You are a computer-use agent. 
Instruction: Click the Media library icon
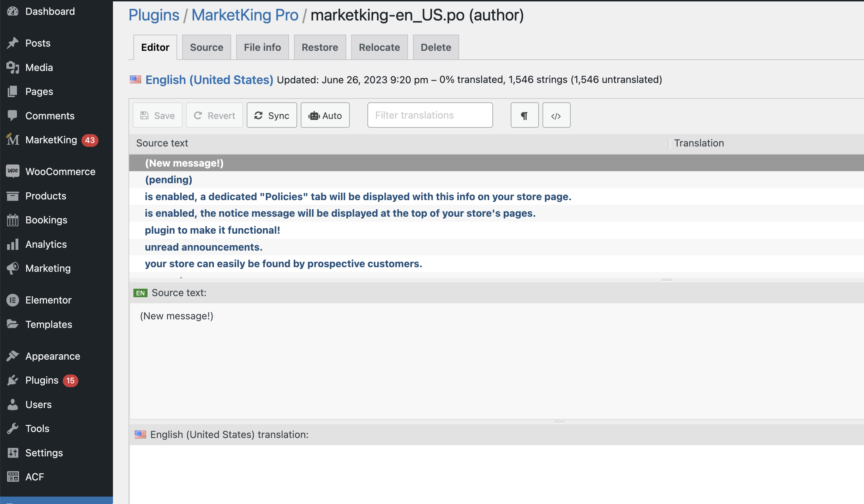13,67
